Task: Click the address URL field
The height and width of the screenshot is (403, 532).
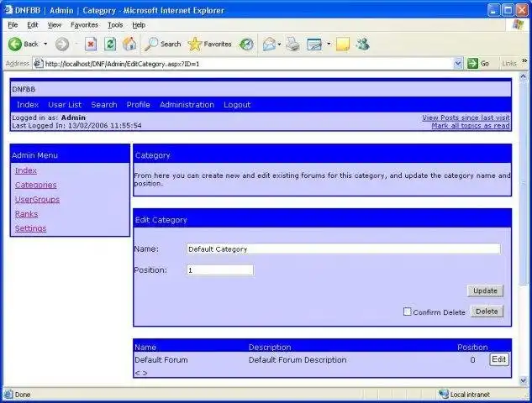Action: 248,64
